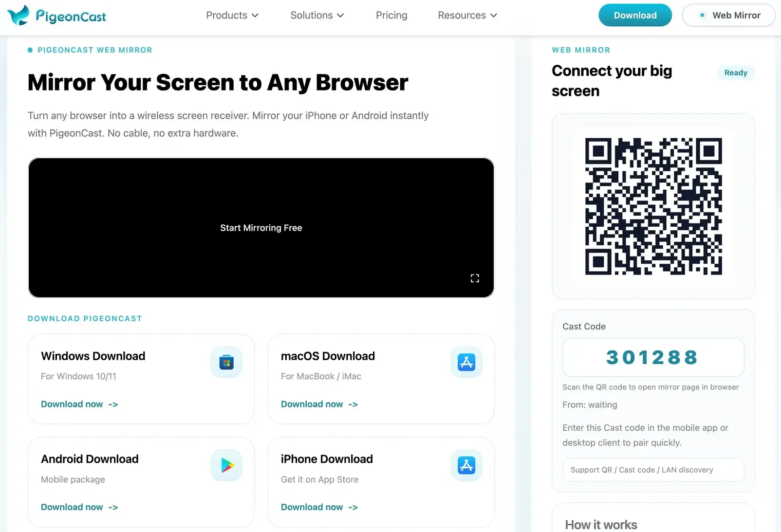
Task: Click Download now under Windows Download
Action: 79,404
